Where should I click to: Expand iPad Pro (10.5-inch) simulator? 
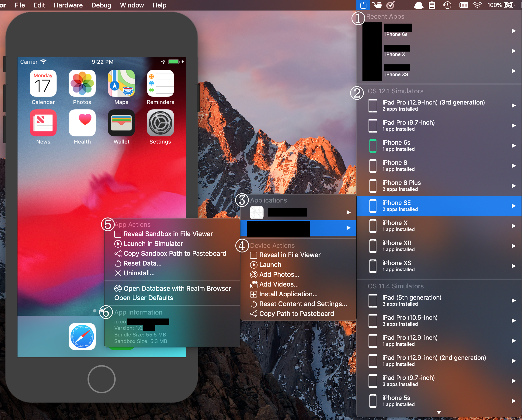tap(439, 321)
